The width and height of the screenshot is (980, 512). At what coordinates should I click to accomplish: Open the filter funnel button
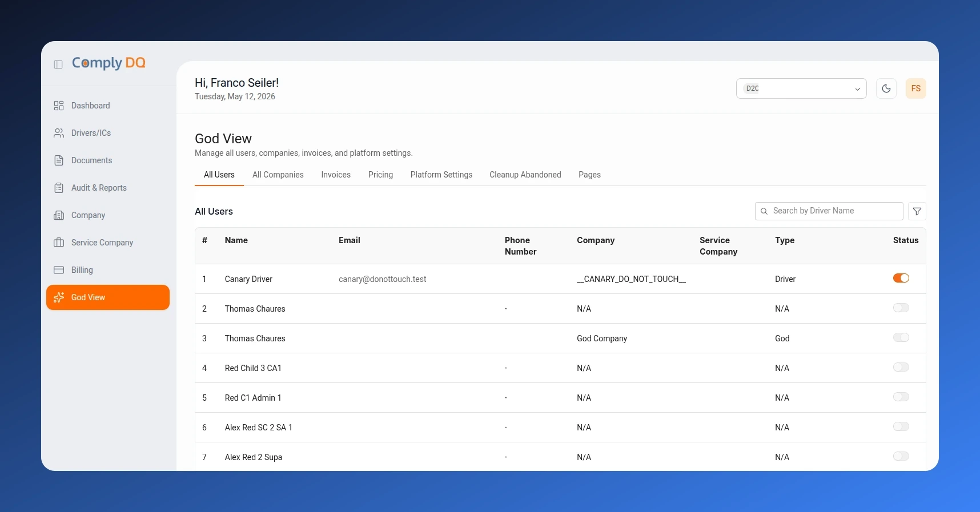pyautogui.click(x=917, y=211)
